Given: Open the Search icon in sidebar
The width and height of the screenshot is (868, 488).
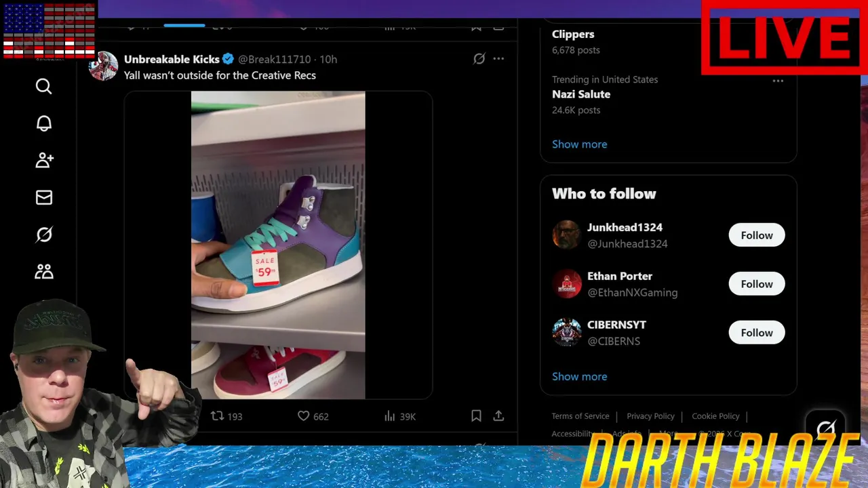Looking at the screenshot, I should coord(44,86).
